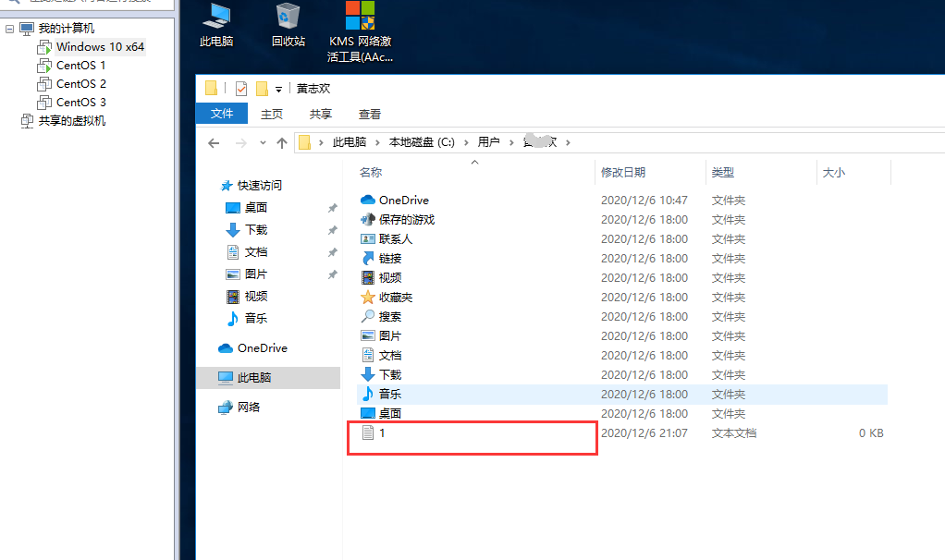Image resolution: width=945 pixels, height=560 pixels.
Task: Select the 图片 folder in file list
Action: point(390,336)
